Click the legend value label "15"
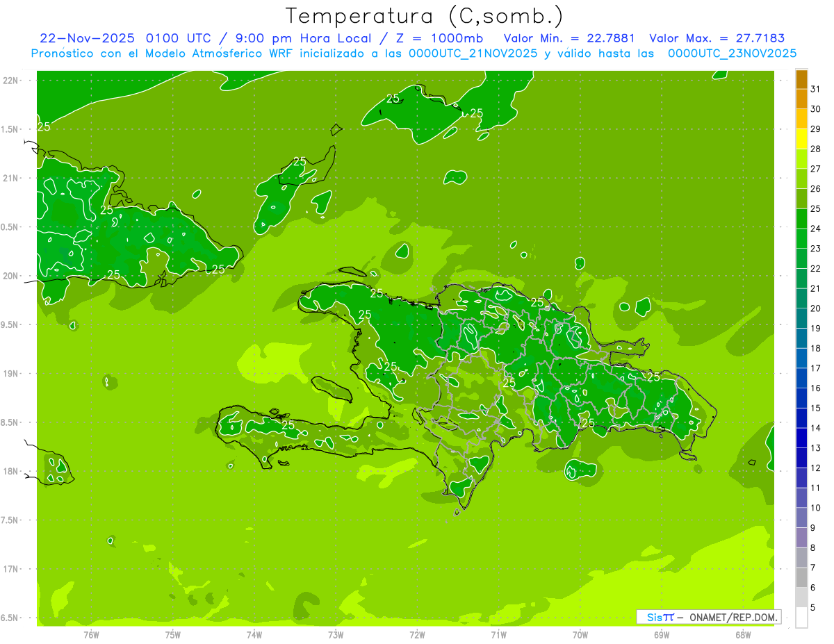Screen dimensions: 834x644 (816, 408)
